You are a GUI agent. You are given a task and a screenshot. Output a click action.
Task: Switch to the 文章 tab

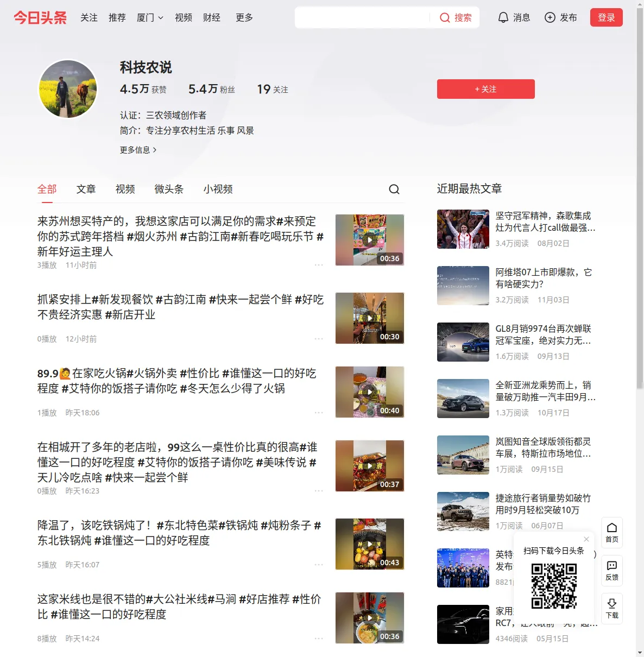86,189
